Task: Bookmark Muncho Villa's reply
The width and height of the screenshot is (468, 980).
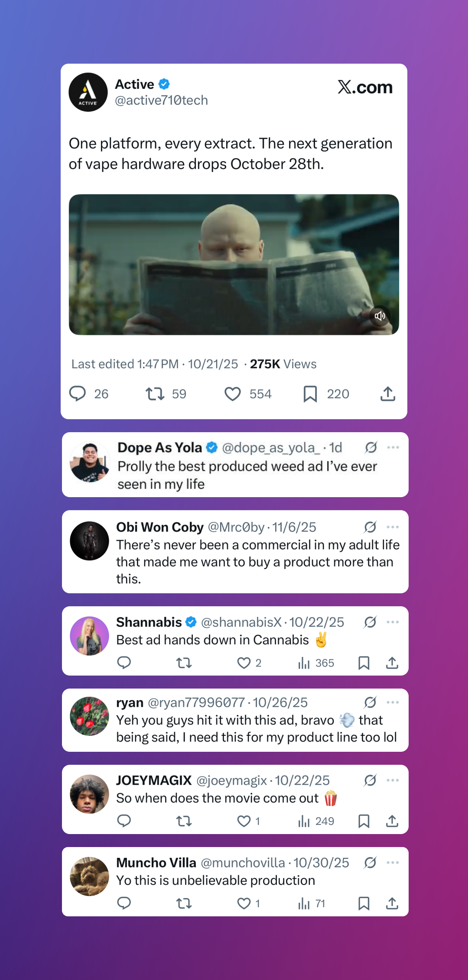Action: click(364, 903)
